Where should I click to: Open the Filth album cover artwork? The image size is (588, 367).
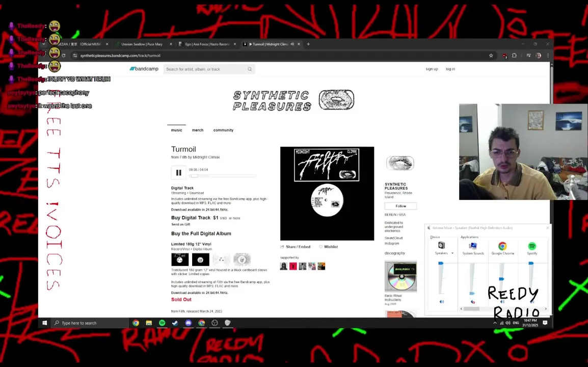(327, 194)
